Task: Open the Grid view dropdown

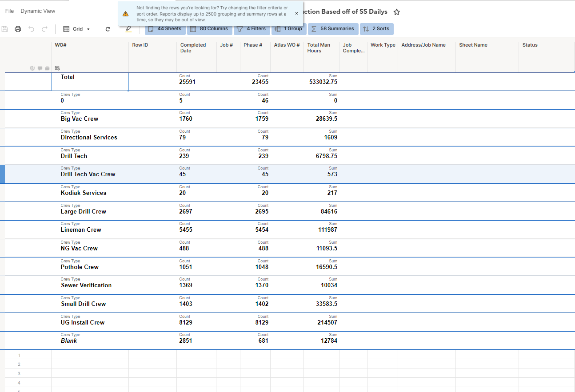Action: [77, 29]
